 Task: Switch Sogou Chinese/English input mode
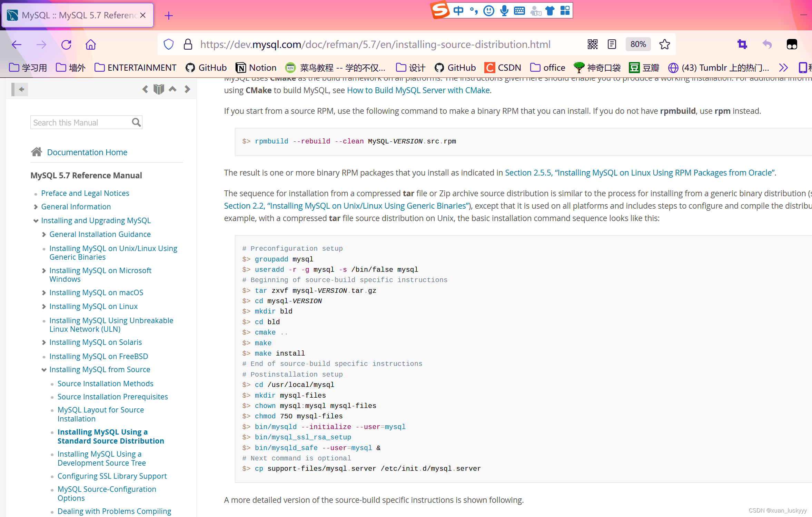click(458, 11)
